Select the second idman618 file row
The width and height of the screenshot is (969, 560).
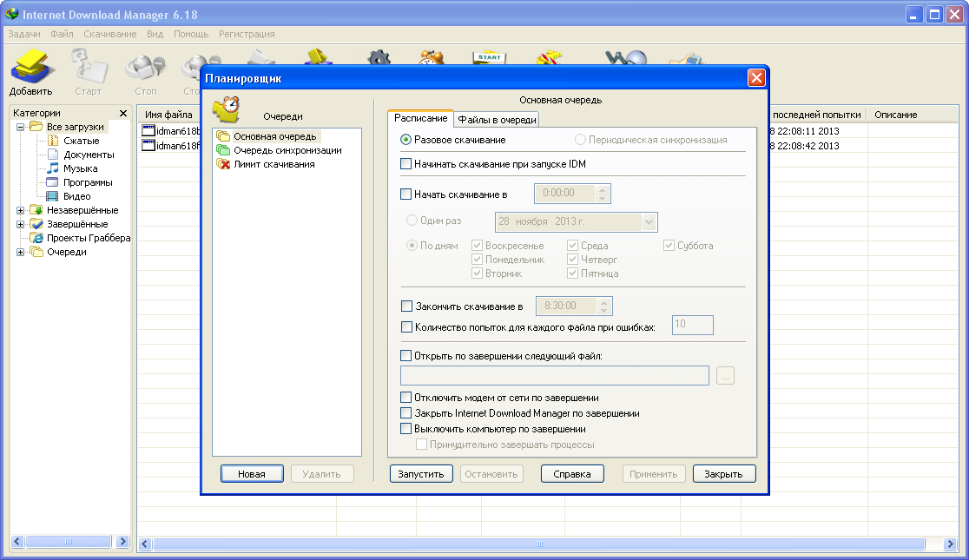click(x=170, y=146)
